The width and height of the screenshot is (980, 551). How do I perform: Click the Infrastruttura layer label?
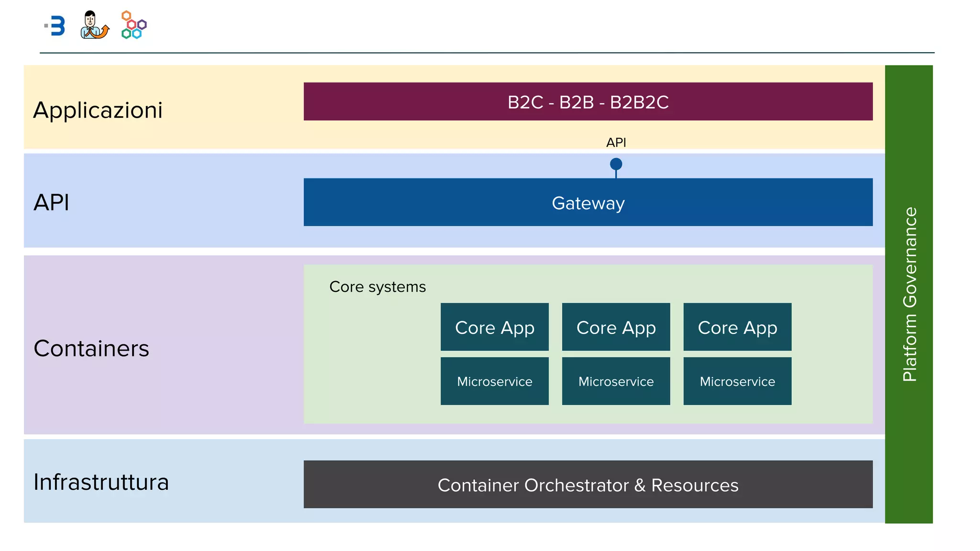tap(101, 482)
